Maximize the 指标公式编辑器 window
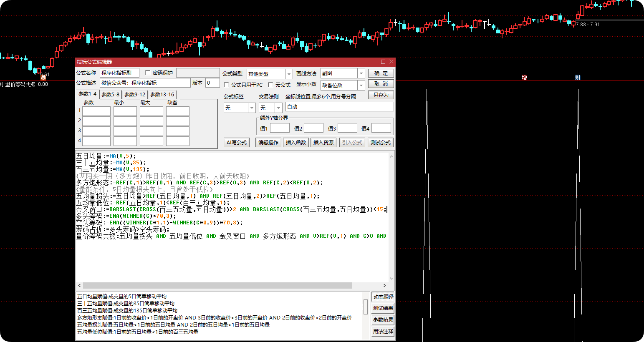This screenshot has height=342, width=644. (383, 62)
